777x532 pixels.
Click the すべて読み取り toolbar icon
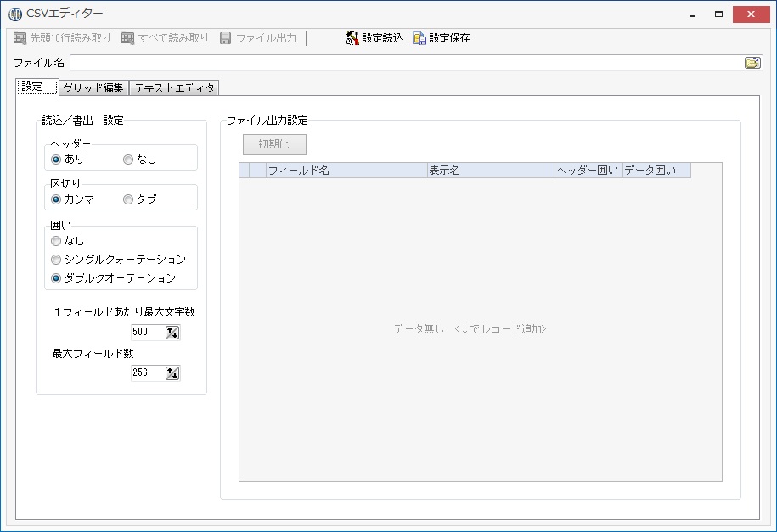[128, 38]
